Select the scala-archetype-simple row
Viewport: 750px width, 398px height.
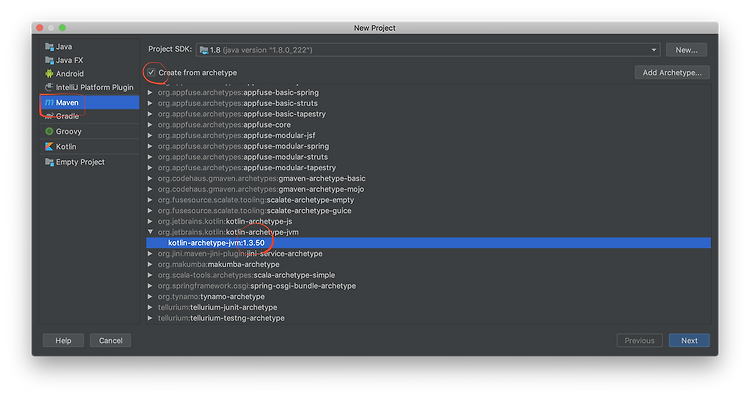tap(428, 275)
